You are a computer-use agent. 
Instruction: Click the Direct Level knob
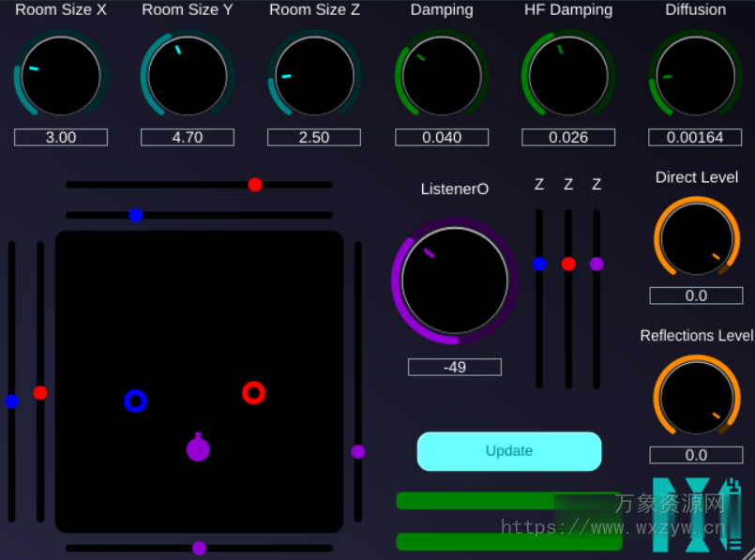pos(696,238)
